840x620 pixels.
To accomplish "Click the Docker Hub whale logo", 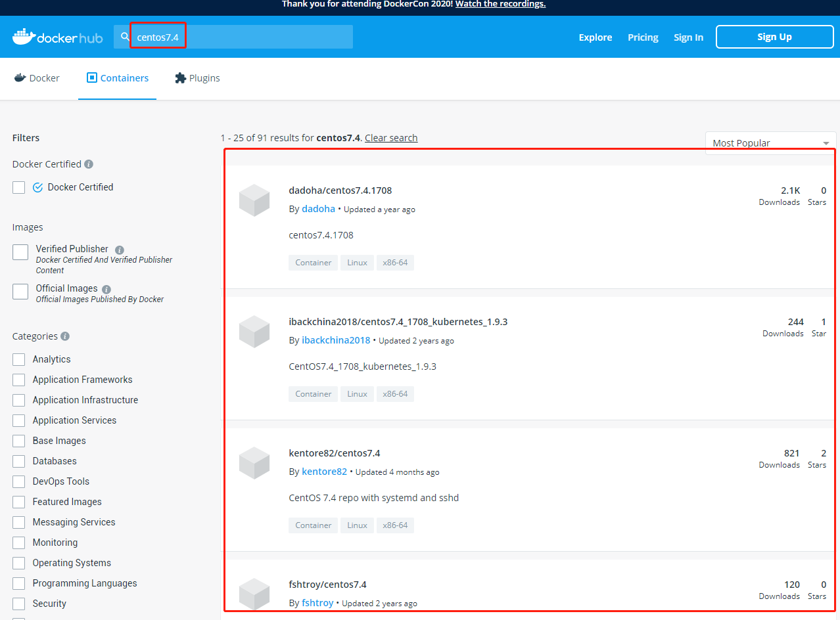I will pyautogui.click(x=57, y=37).
